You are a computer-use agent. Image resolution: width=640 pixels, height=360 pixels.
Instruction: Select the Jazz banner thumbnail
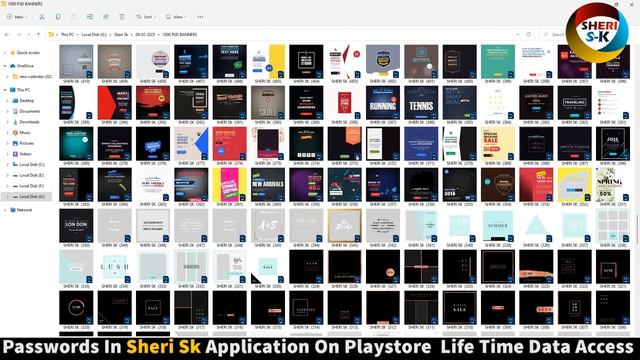[x=613, y=144]
